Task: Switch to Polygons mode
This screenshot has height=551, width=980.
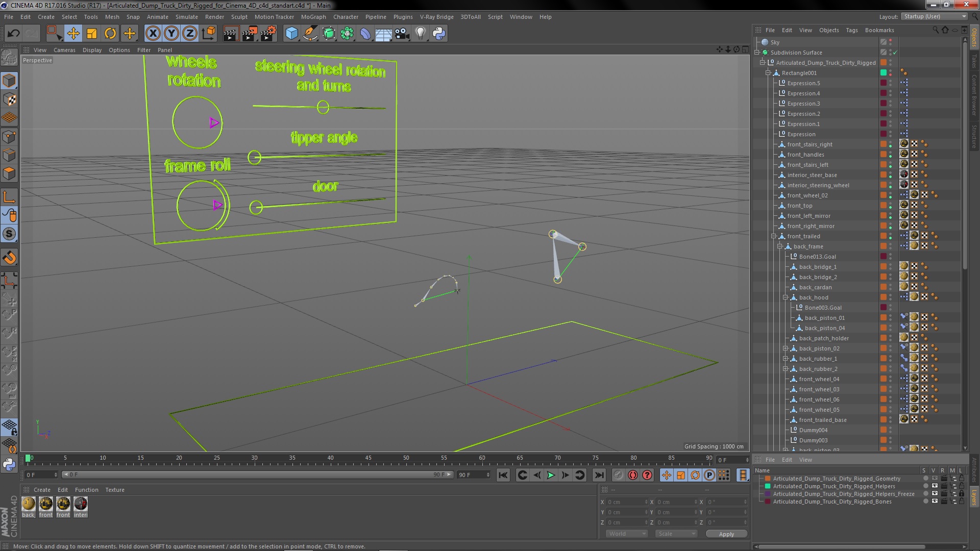Action: (9, 174)
